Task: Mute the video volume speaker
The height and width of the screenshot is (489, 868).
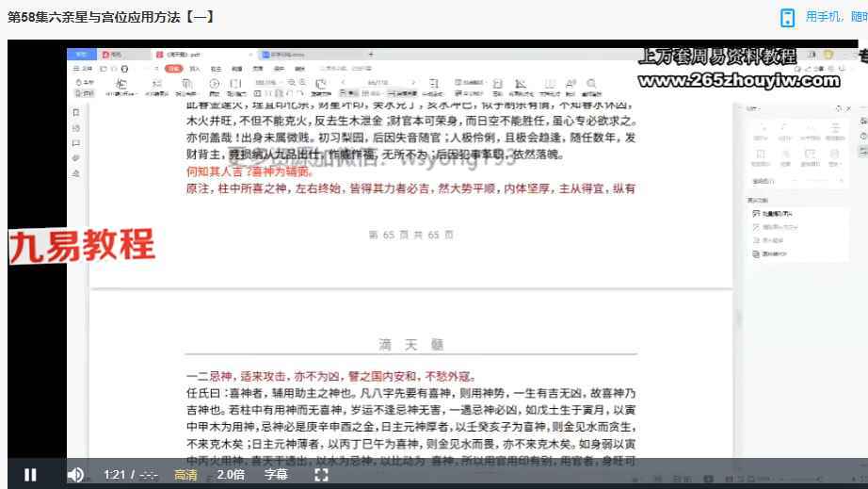Action: 75,475
